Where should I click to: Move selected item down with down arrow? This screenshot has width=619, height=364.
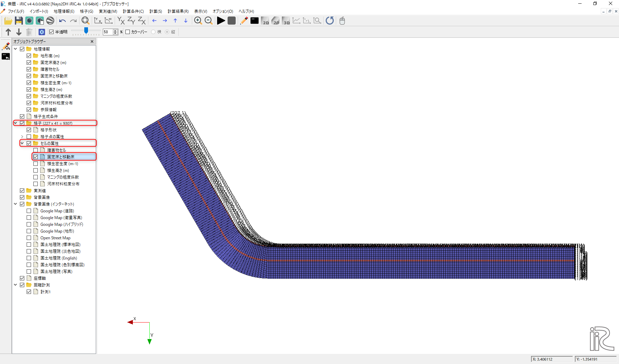19,32
